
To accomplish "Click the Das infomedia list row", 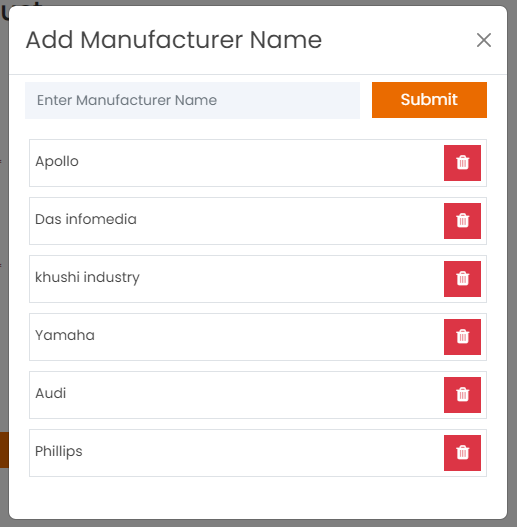I will coord(258,221).
